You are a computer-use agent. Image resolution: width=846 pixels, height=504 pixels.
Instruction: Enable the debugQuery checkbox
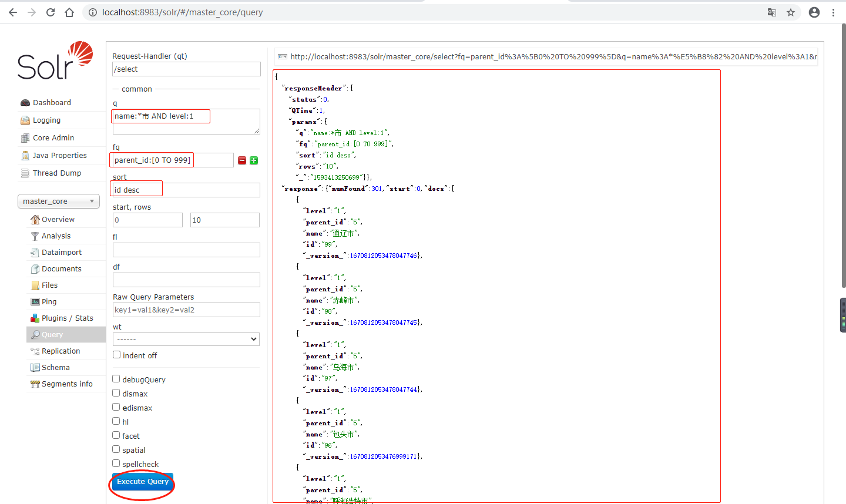point(116,379)
